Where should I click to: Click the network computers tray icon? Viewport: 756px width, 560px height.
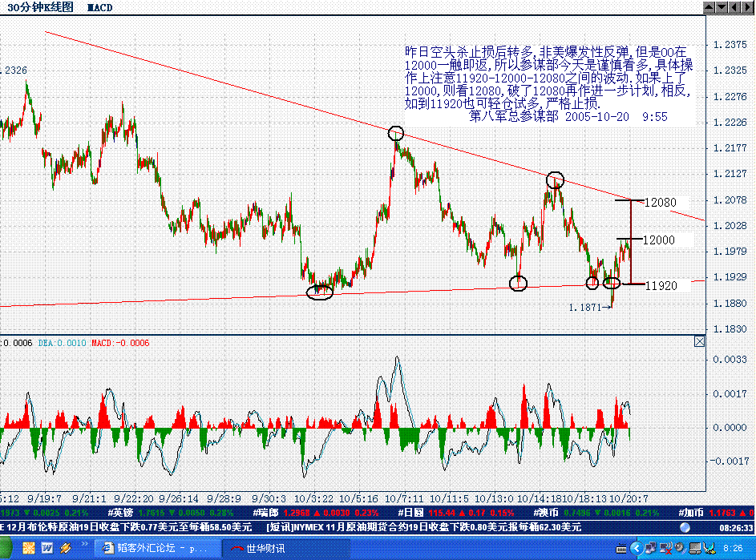point(651,548)
